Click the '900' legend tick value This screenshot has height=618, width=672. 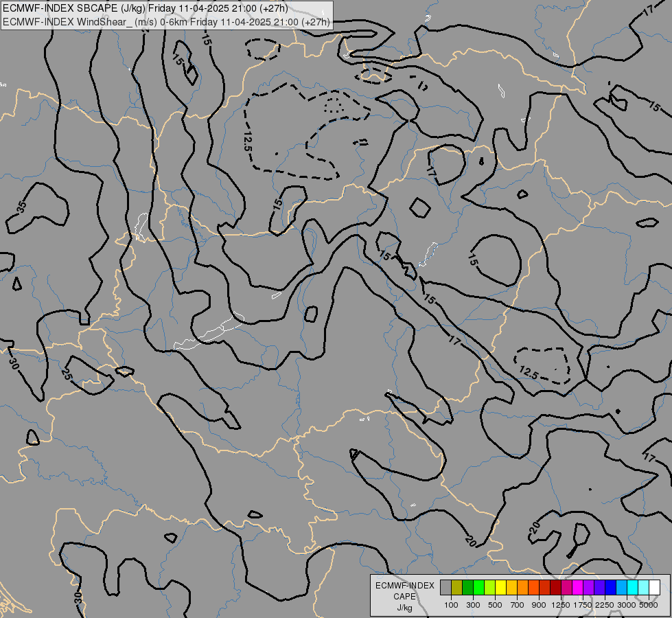coord(539,605)
